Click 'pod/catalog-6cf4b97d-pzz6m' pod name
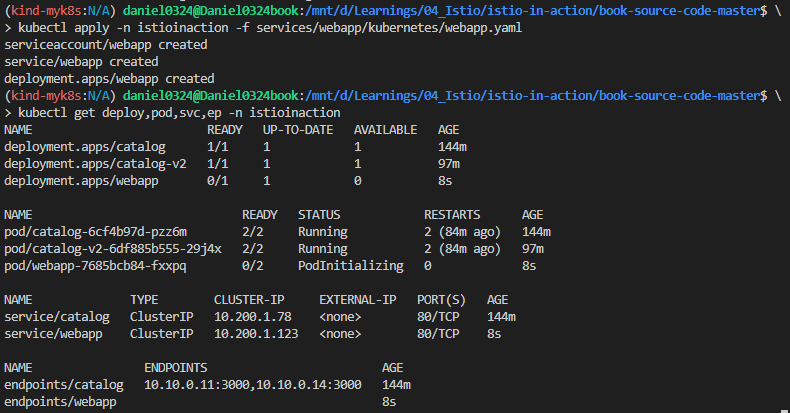Viewport: 790px width, 413px height. tap(95, 232)
